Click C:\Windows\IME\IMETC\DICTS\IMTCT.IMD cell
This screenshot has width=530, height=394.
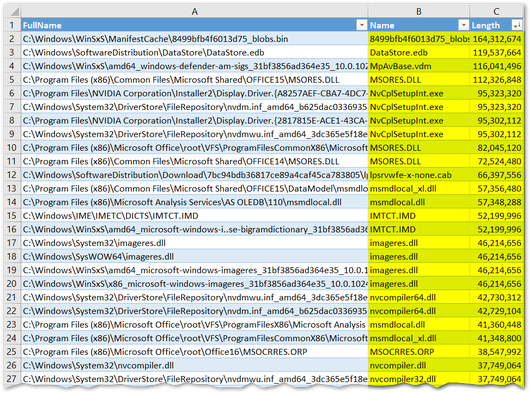194,216
